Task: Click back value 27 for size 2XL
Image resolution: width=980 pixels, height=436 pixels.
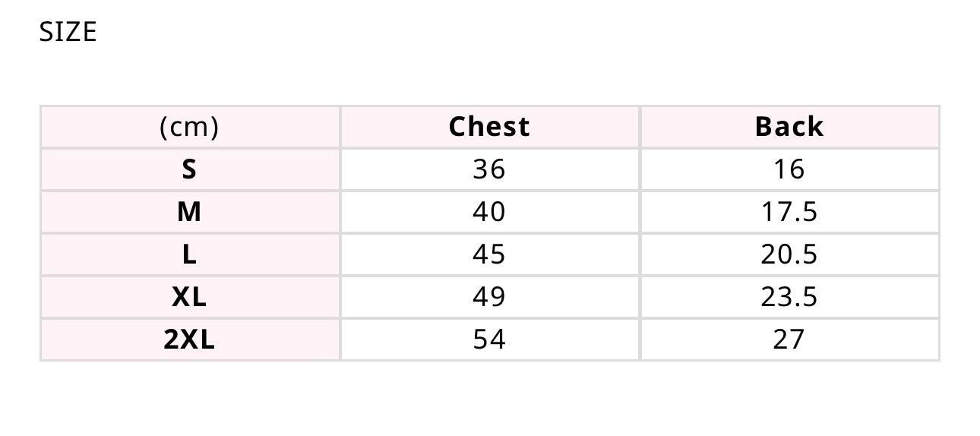Action: click(789, 340)
